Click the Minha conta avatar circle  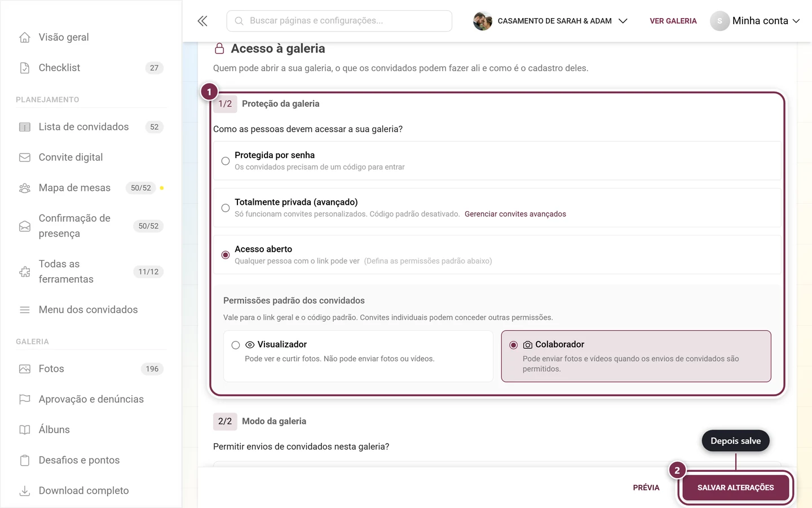click(720, 21)
